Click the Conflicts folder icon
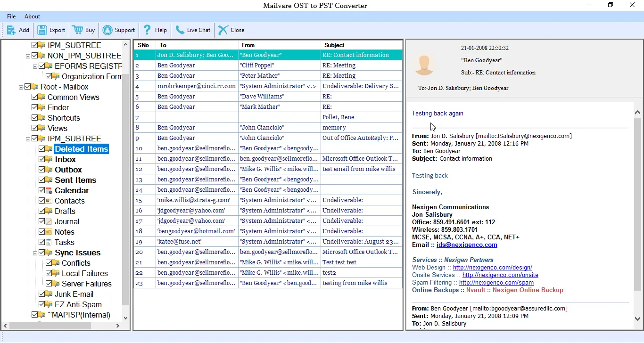Screen dimensions: 644x343 [56, 263]
